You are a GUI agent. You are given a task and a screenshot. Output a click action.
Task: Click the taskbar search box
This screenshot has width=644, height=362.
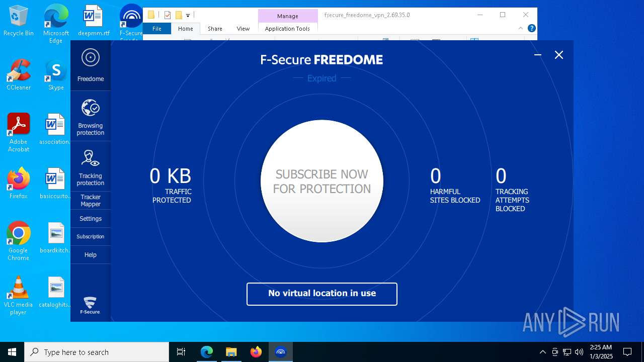[97, 352]
